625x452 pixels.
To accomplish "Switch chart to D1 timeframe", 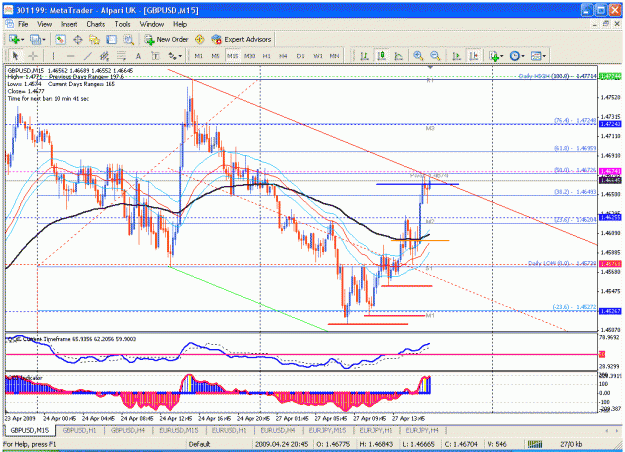I will coord(301,56).
